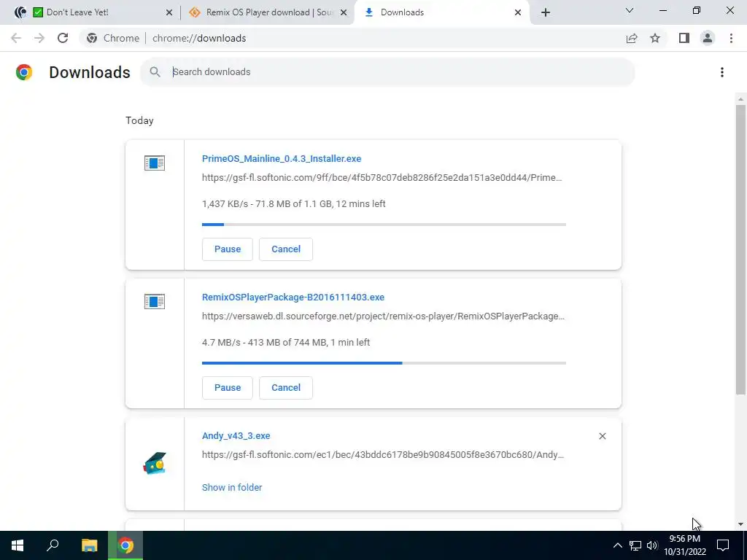The height and width of the screenshot is (560, 747).
Task: Open the Windows Start menu
Action: coord(18,545)
